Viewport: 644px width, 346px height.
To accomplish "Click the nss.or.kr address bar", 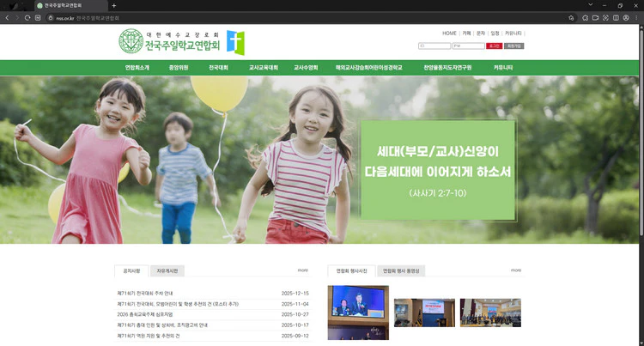I will (x=308, y=18).
